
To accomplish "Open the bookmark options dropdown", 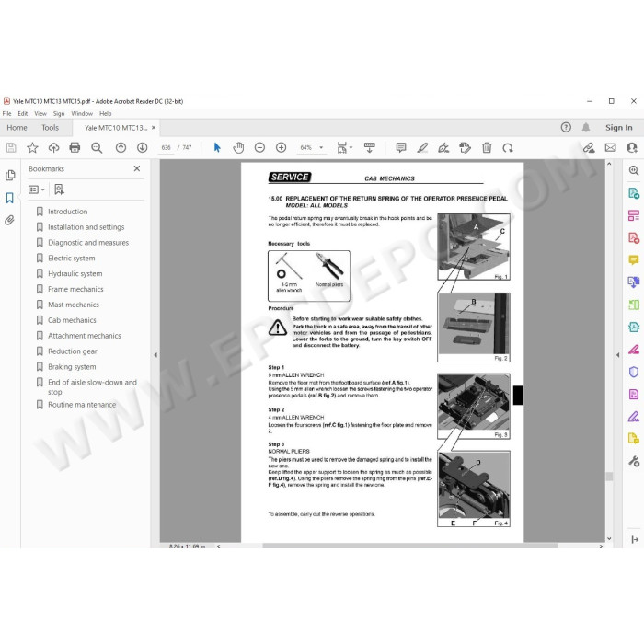I will pos(36,190).
